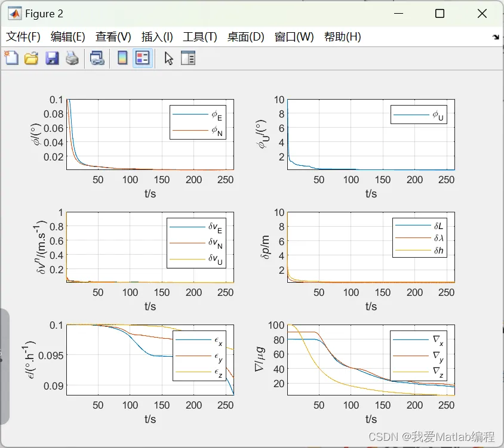Viewport: 504px width, 448px height.
Task: Click the δλ legend entry
Action: click(419, 238)
